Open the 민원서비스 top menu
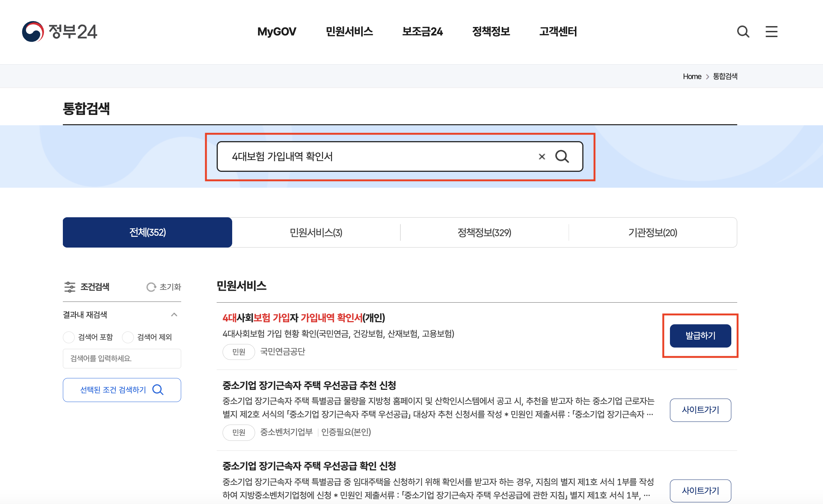The height and width of the screenshot is (504, 823). (x=349, y=31)
